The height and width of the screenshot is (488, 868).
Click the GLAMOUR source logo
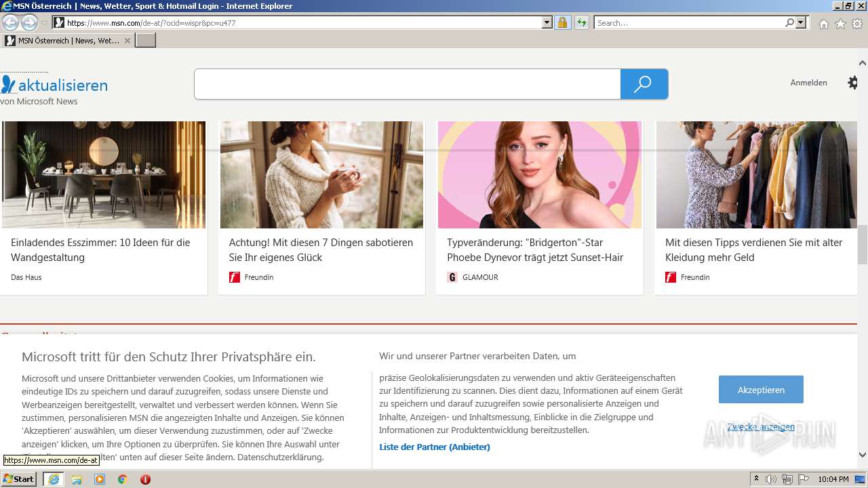(x=452, y=277)
